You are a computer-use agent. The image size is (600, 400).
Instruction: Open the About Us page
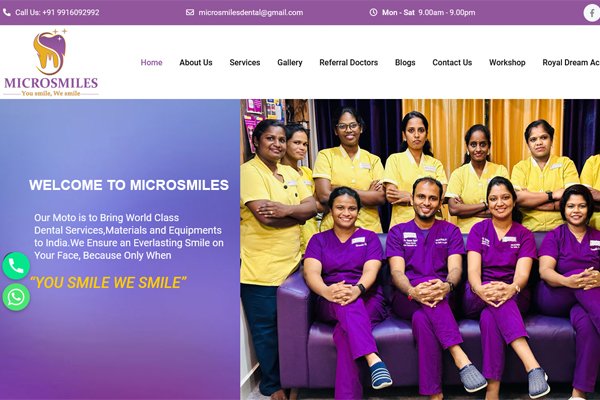point(196,62)
